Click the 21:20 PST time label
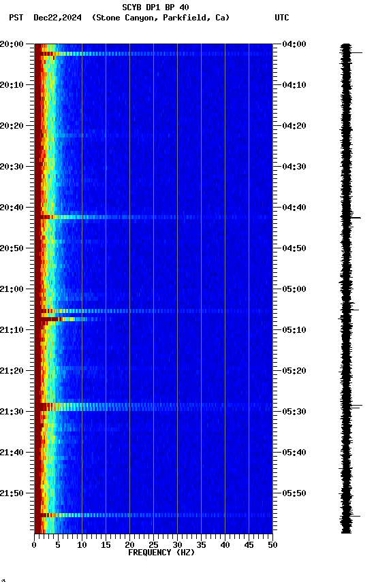Viewport: 376px width, 588px height. pos(12,371)
